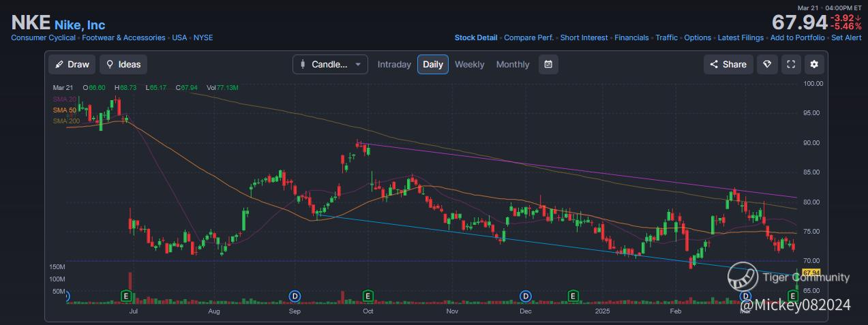Screen dimensions: 868x325
Task: Go to Options page
Action: [x=698, y=38]
